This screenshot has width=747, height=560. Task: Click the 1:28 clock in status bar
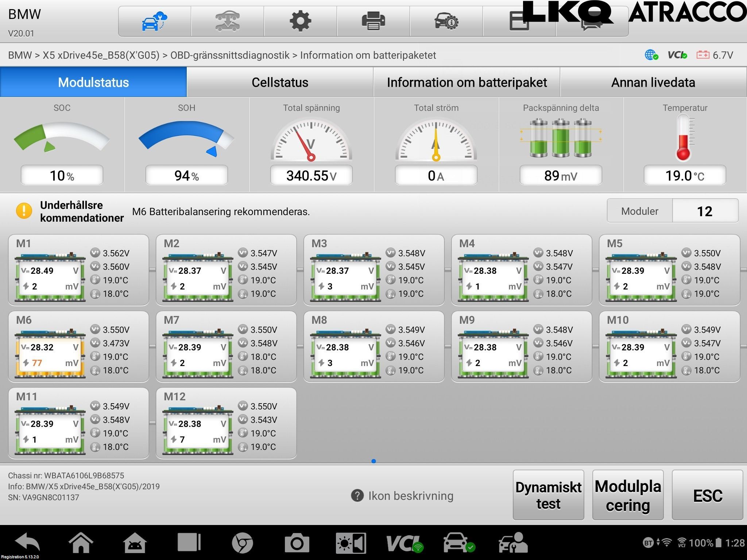click(735, 543)
